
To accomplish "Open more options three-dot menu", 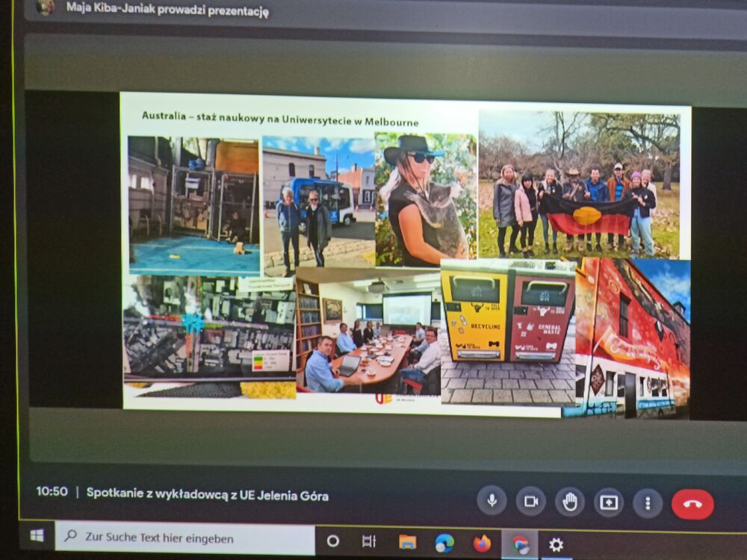I will pyautogui.click(x=648, y=503).
